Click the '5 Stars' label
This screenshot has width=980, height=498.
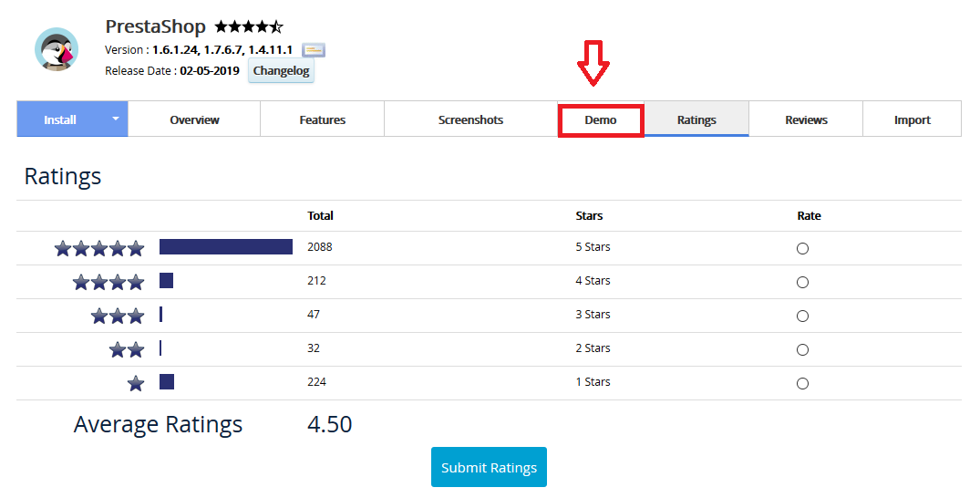593,246
